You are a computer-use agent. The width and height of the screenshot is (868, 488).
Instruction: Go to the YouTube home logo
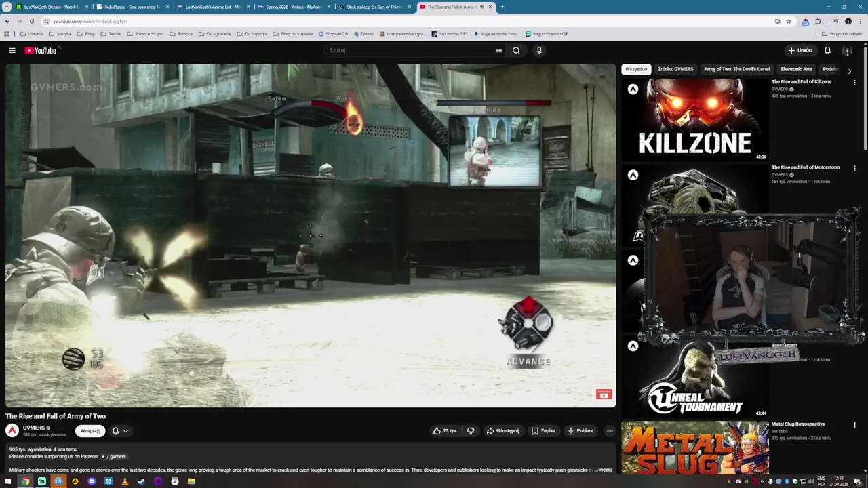(41, 50)
